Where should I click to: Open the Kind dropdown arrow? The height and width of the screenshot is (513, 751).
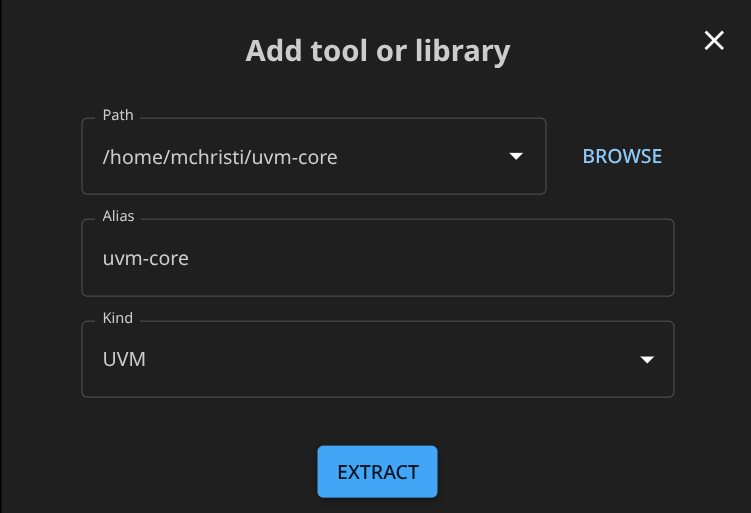[647, 360]
